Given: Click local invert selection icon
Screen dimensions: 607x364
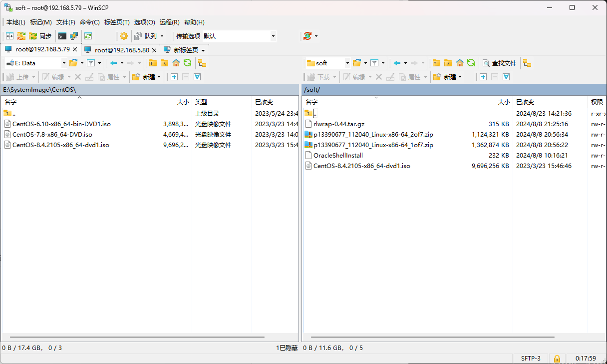Looking at the screenshot, I should coord(197,77).
